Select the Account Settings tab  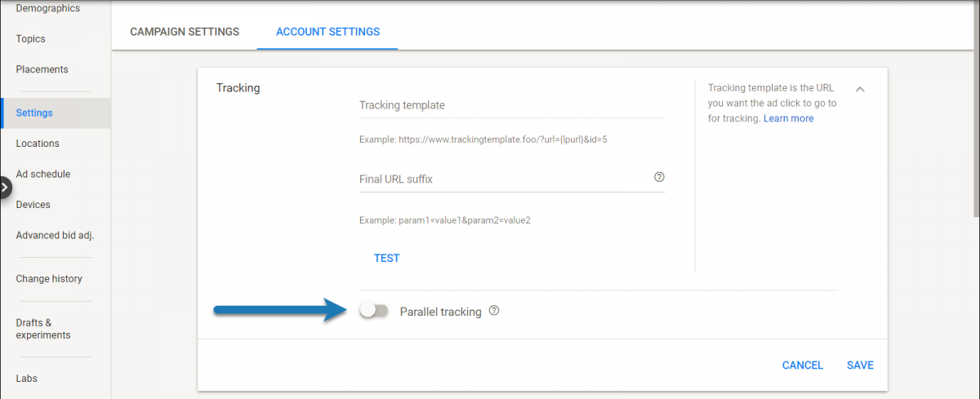(327, 32)
